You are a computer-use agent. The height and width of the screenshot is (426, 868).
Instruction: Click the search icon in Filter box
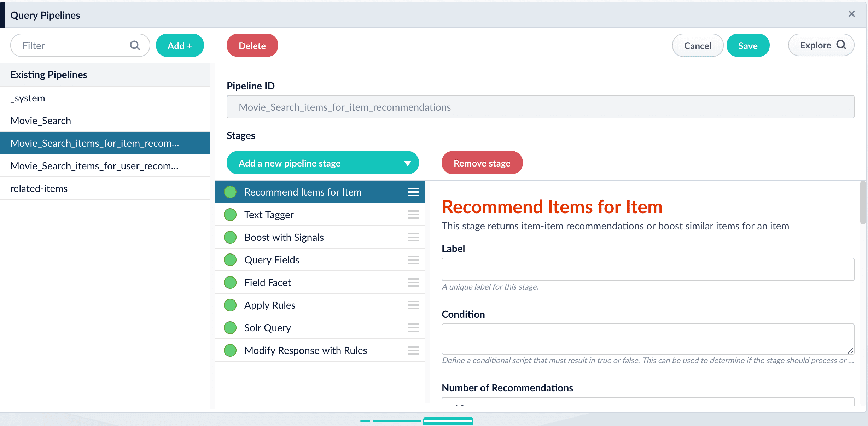pos(135,45)
